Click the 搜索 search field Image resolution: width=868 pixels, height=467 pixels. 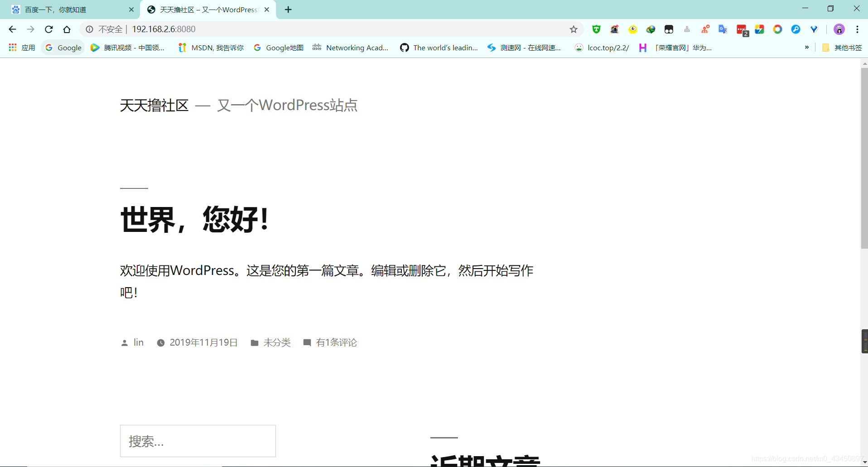click(x=198, y=441)
